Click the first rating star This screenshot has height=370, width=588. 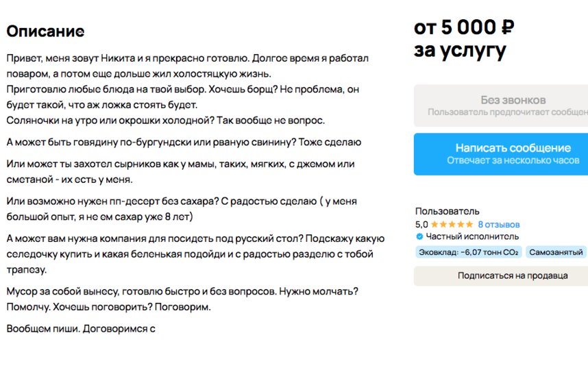(434, 225)
